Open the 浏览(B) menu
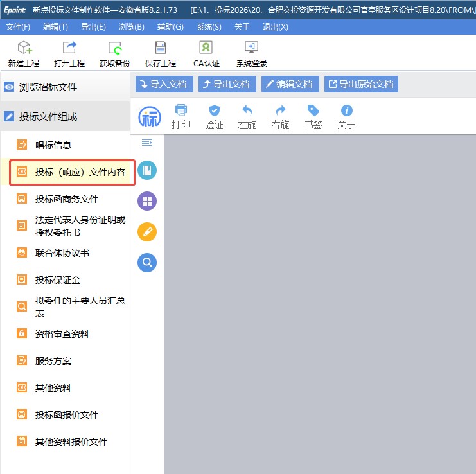This screenshot has width=476, height=474. pos(132,27)
